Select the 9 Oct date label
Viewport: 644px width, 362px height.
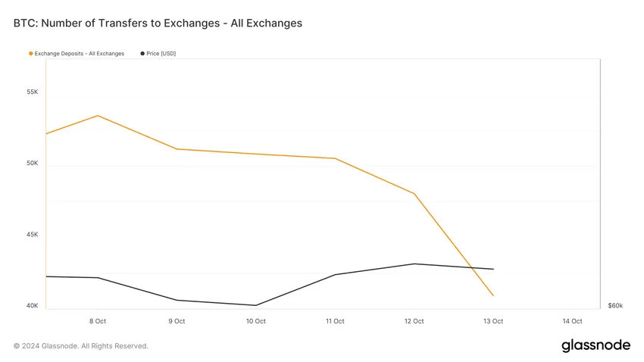click(177, 321)
